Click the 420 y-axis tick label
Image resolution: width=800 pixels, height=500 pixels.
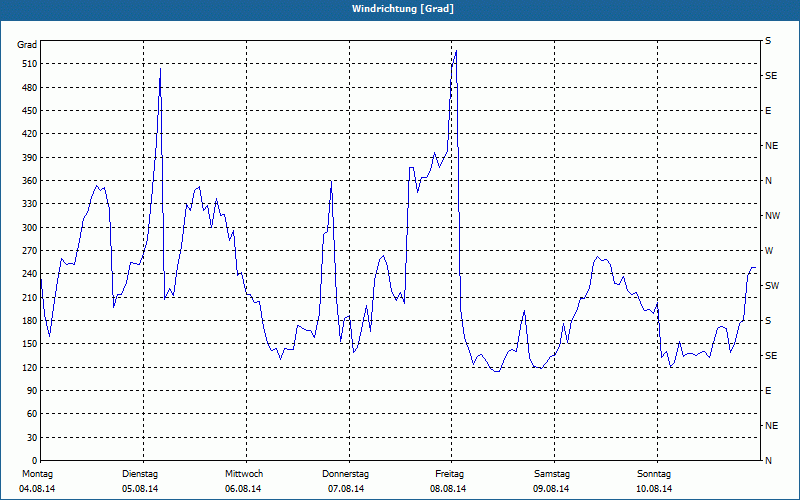[30, 134]
